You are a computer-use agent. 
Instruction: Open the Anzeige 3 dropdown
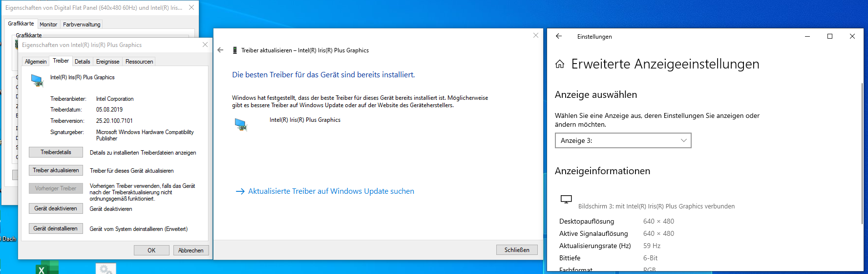(623, 140)
